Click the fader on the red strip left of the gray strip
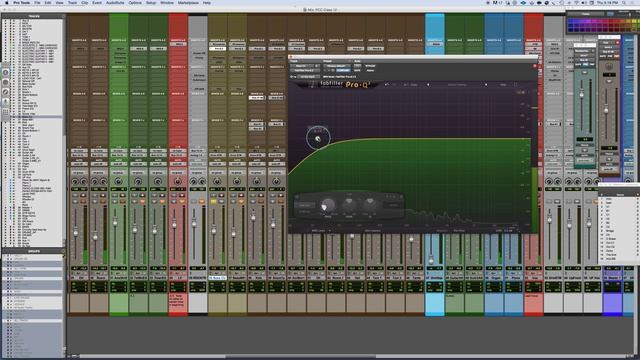This screenshot has width=640, height=360. pos(174,224)
